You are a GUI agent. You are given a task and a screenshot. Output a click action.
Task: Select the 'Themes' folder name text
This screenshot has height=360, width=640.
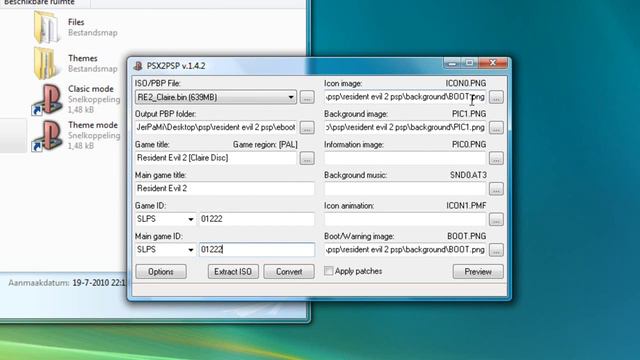[x=82, y=58]
